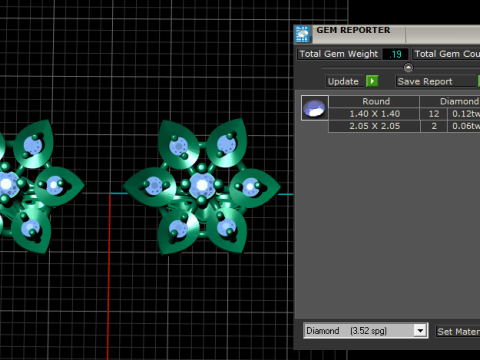Image resolution: width=480 pixels, height=360 pixels.
Task: Click the Total Gem Count label
Action: click(x=447, y=54)
